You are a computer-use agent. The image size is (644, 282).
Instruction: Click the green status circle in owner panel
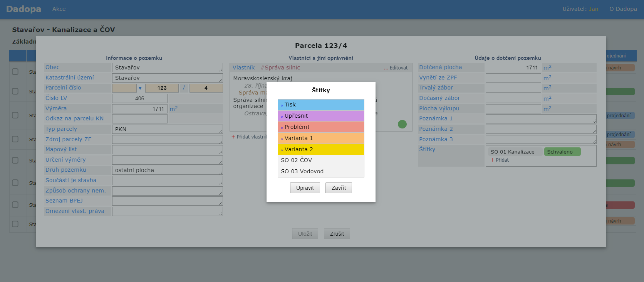tap(402, 124)
